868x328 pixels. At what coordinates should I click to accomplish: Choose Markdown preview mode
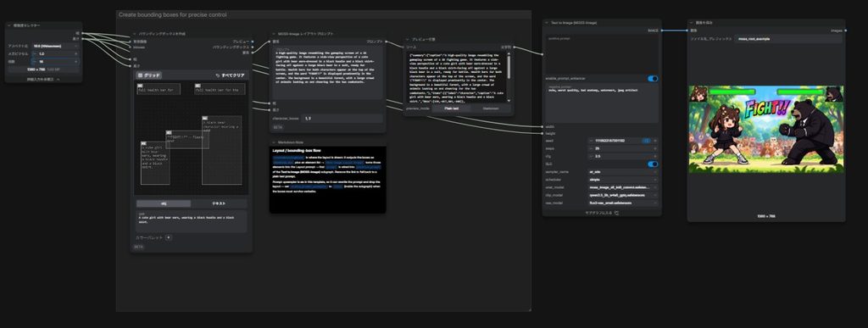pyautogui.click(x=491, y=108)
